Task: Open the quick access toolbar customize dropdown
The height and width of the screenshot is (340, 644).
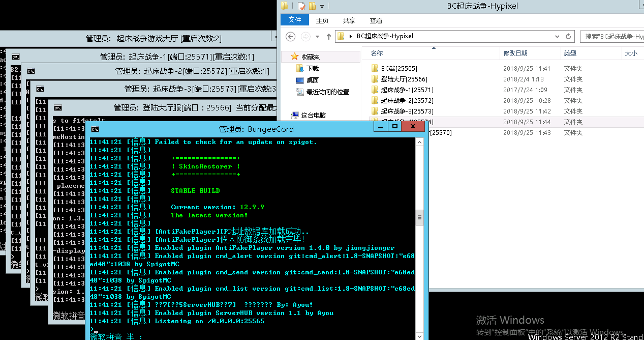Action: point(322,7)
